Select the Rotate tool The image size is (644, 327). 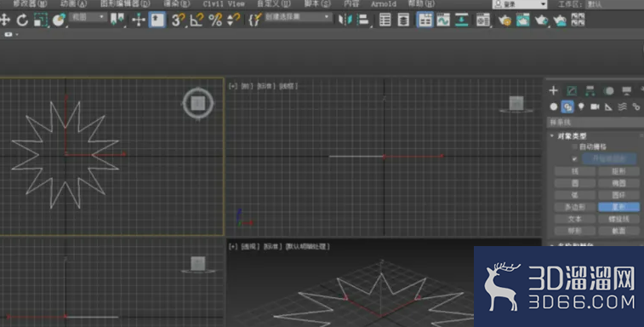click(x=22, y=20)
